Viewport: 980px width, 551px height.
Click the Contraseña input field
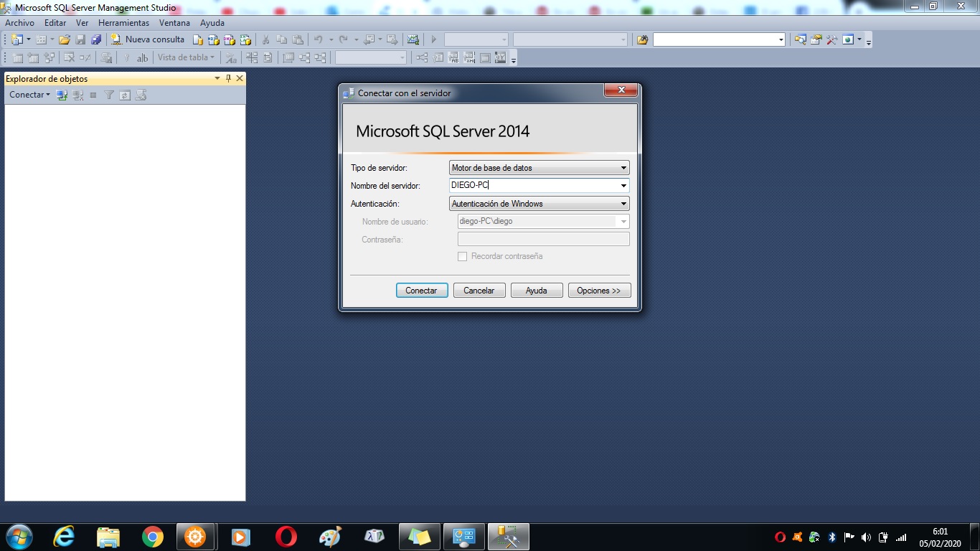tap(543, 240)
